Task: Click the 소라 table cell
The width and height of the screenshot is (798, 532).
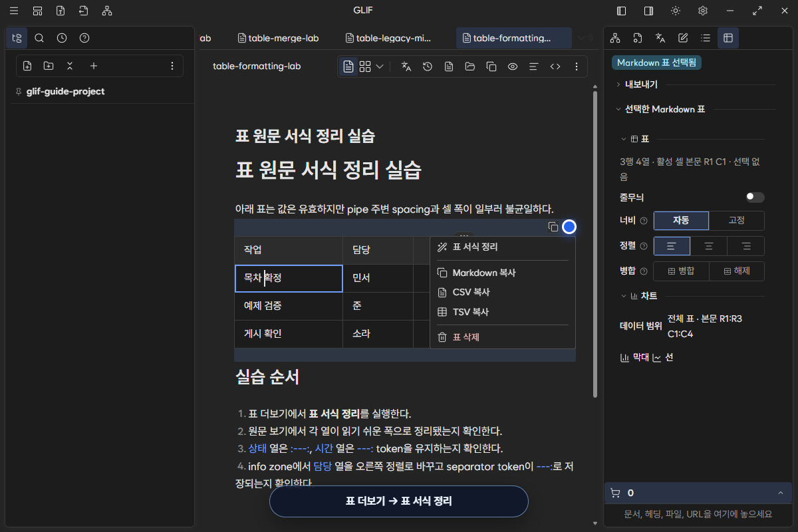Action: 378,334
